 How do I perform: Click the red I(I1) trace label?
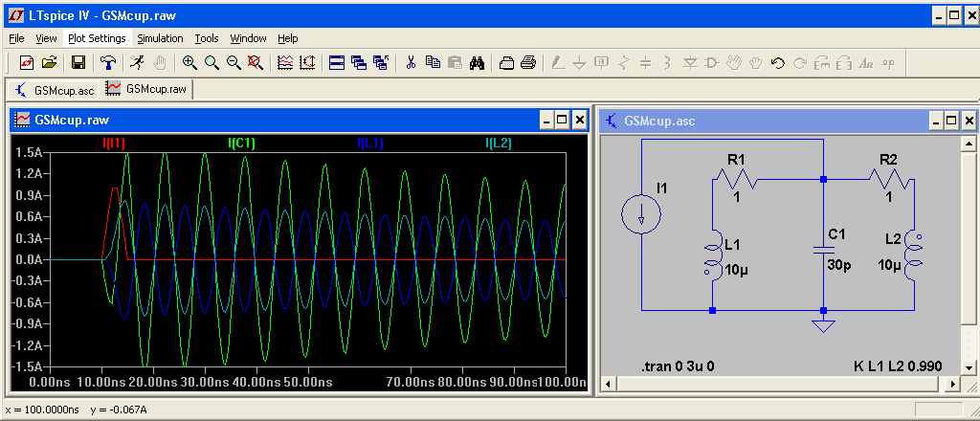click(113, 143)
